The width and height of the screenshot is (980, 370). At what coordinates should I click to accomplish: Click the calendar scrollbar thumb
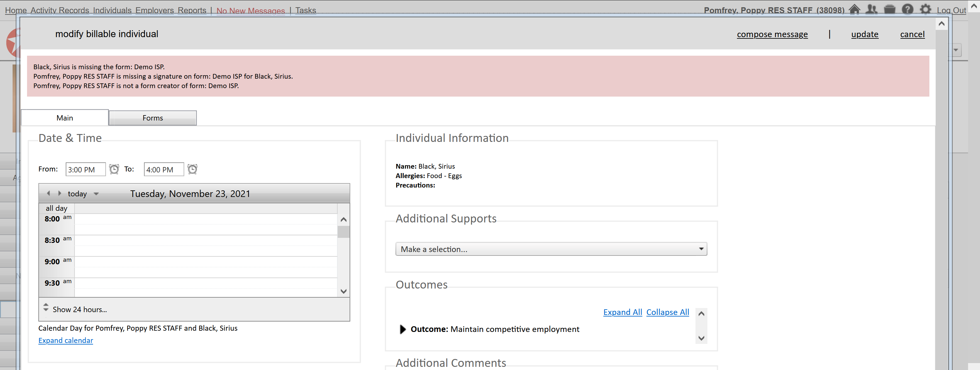coord(343,232)
